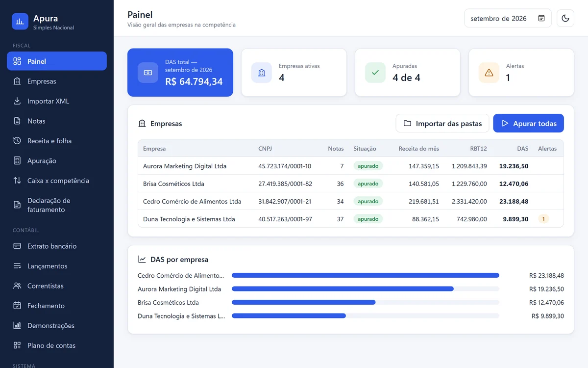Open Receita e folha section
Screen dimensions: 588x368
pyautogui.click(x=57, y=141)
